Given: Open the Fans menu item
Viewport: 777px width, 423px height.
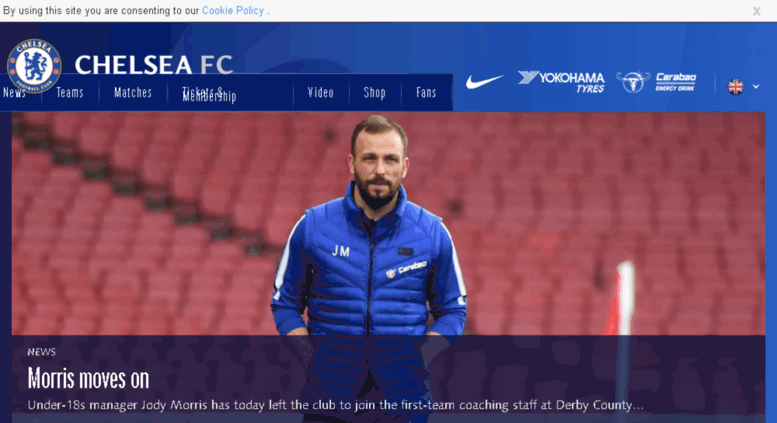Looking at the screenshot, I should [x=426, y=93].
